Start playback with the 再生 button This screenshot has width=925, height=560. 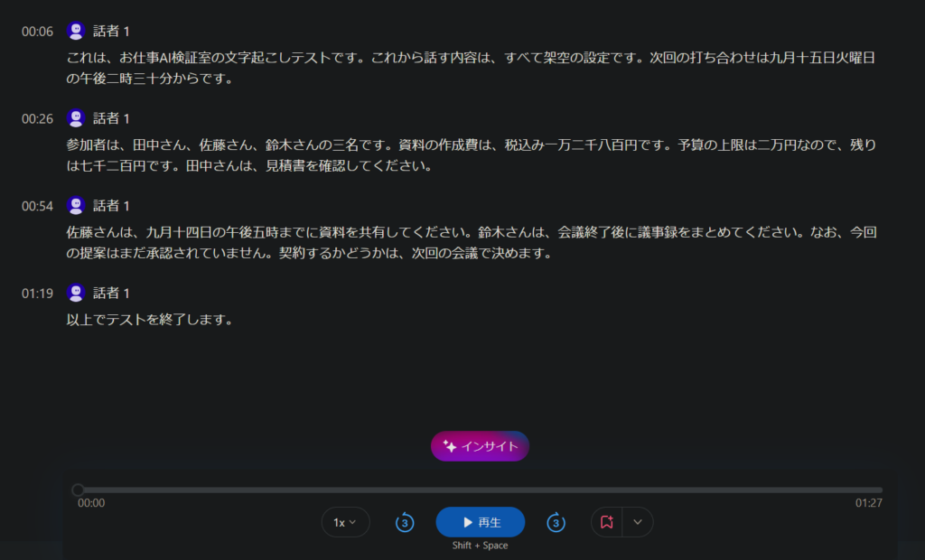point(481,522)
